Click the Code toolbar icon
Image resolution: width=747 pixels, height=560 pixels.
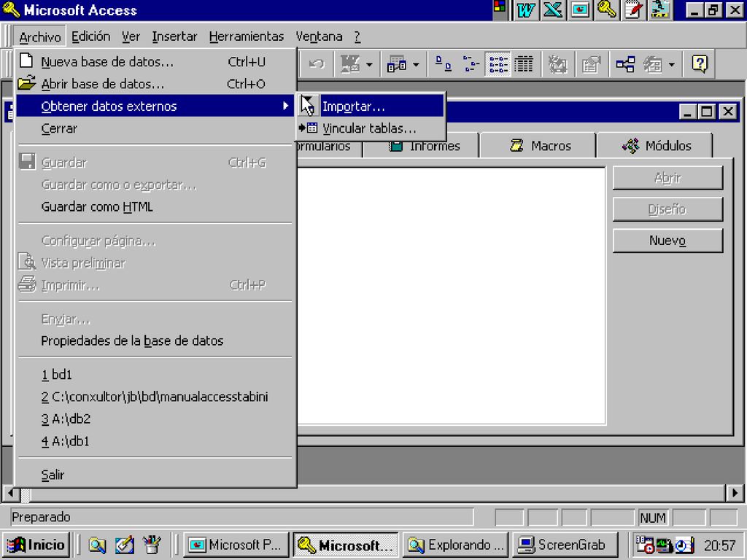[x=557, y=64]
